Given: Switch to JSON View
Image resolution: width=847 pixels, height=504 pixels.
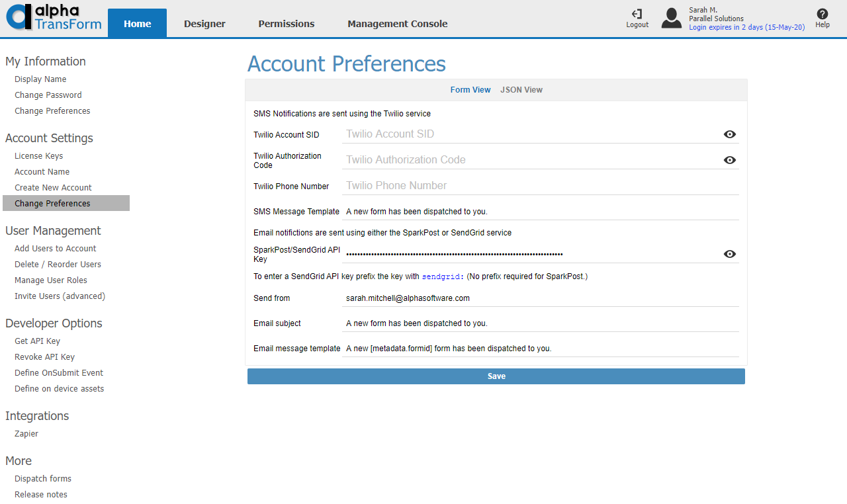Looking at the screenshot, I should [521, 89].
